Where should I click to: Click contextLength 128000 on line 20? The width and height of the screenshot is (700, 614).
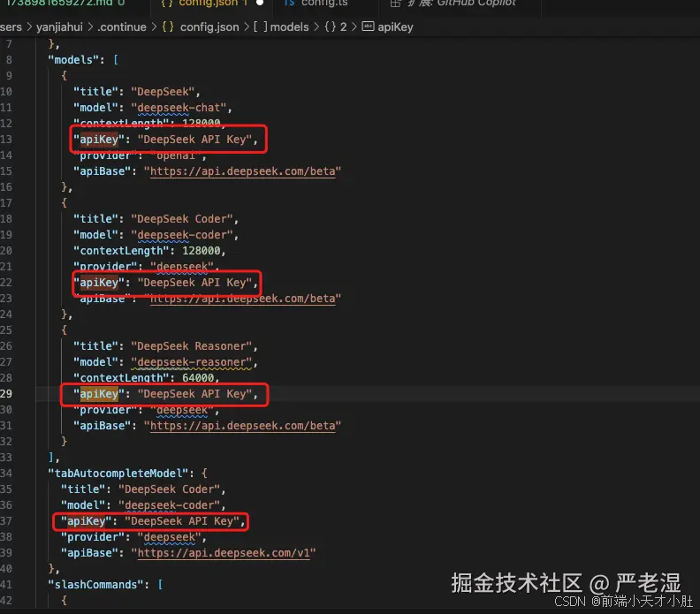tap(201, 251)
